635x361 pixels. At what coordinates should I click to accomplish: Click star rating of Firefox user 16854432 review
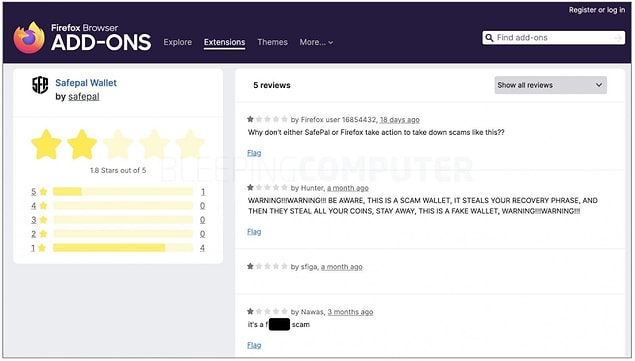pyautogui.click(x=267, y=119)
